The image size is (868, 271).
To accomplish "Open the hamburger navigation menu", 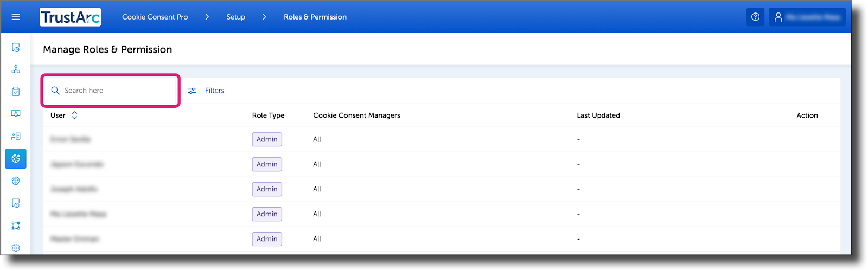I will point(16,17).
